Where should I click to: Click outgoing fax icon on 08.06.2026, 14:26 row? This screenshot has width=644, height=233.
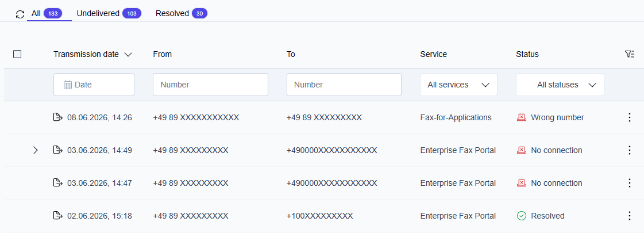[59, 117]
